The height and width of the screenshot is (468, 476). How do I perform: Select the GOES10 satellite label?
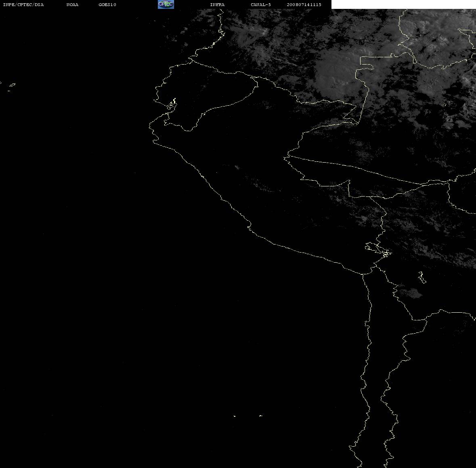(107, 4)
